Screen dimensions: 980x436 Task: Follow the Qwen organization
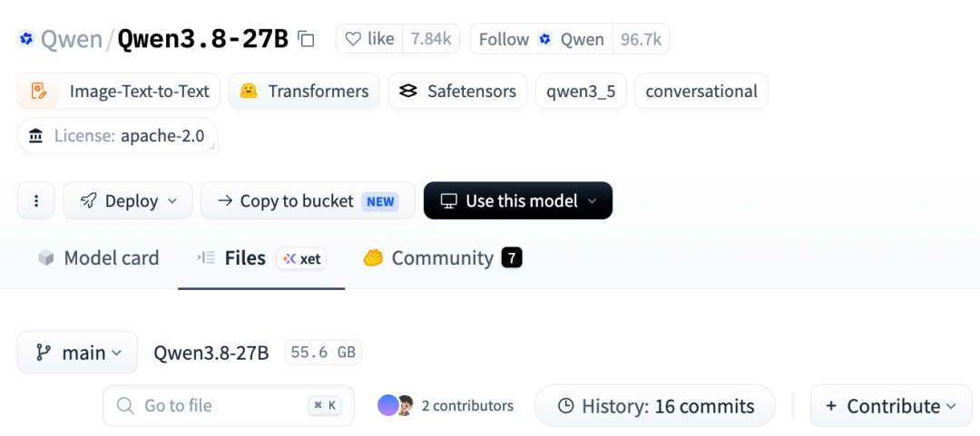(x=541, y=39)
